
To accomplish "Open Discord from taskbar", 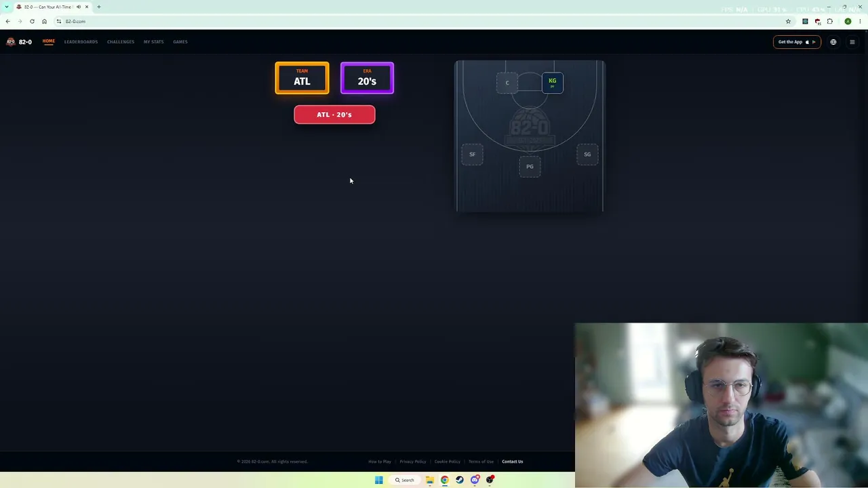I will [x=475, y=480].
